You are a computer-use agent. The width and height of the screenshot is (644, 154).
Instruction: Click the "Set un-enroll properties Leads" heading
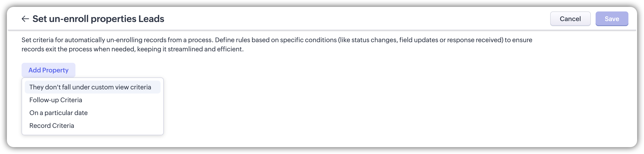point(98,19)
